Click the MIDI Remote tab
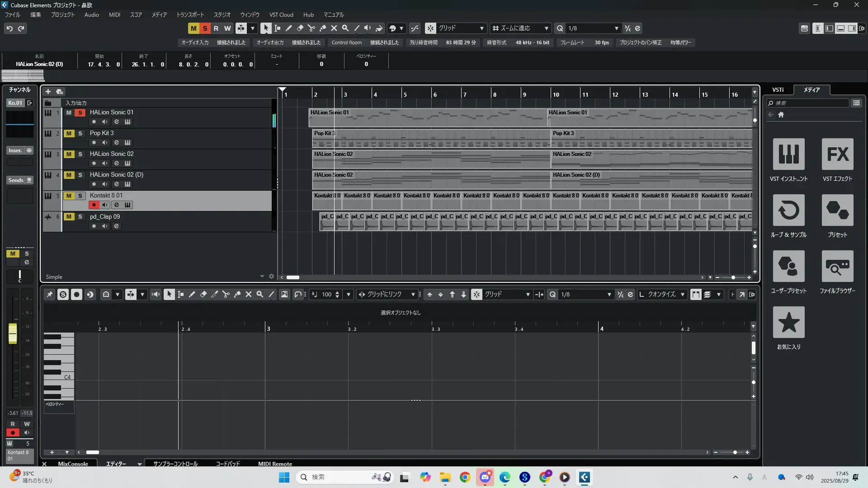Screen dimensions: 868x488 tap(275, 464)
